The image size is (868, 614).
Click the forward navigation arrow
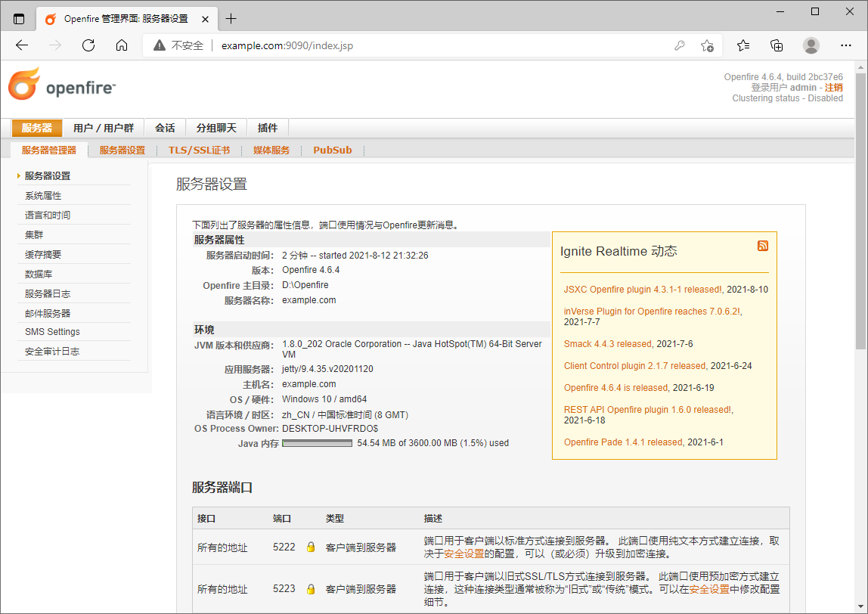(x=55, y=45)
